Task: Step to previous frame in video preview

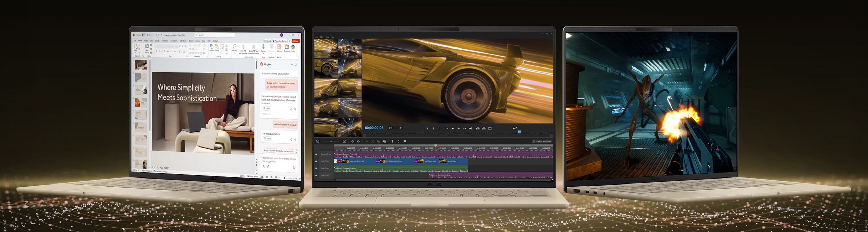Action: (453, 128)
